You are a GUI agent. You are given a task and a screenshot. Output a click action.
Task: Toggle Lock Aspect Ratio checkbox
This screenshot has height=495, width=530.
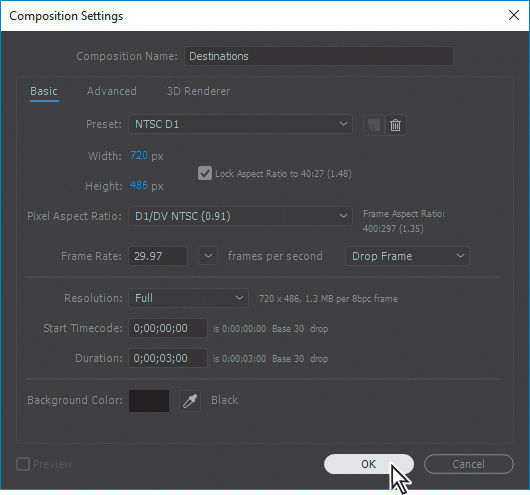point(205,173)
